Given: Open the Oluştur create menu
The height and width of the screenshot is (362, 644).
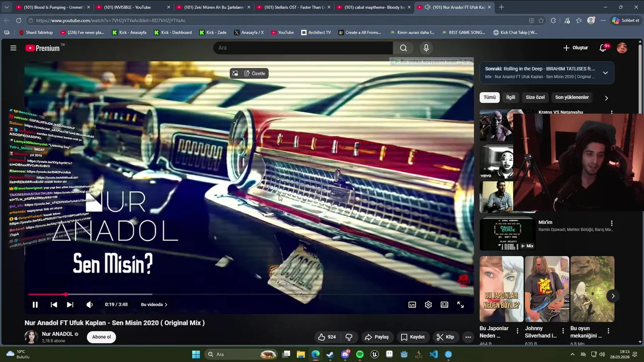Looking at the screenshot, I should coord(575,48).
